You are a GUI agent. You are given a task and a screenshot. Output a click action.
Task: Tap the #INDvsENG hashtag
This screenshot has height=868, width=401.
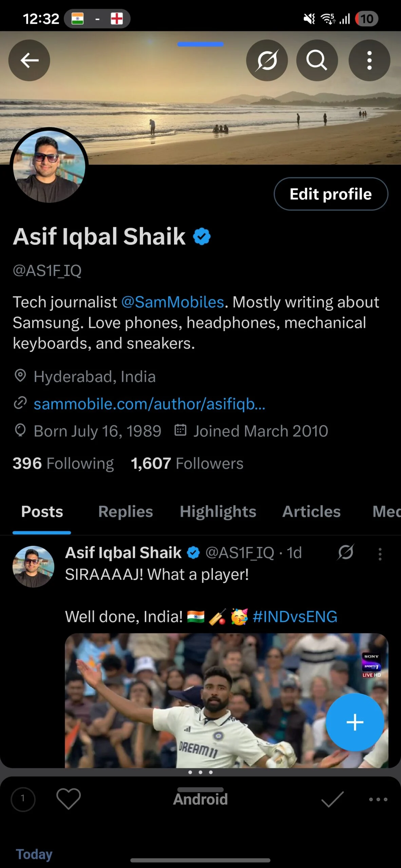295,616
